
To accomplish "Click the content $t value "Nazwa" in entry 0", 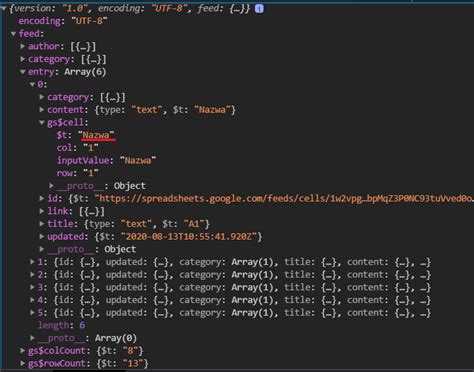I will 212,110.
